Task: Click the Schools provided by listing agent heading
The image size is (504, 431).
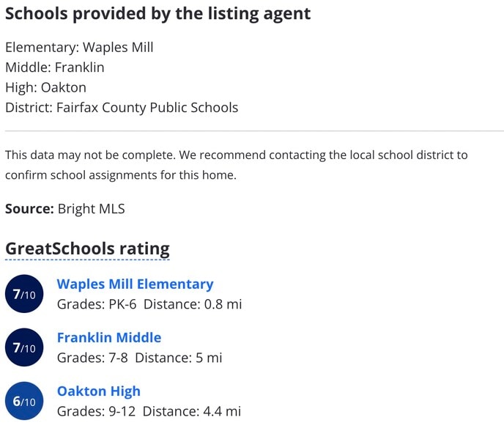Action: pos(157,14)
